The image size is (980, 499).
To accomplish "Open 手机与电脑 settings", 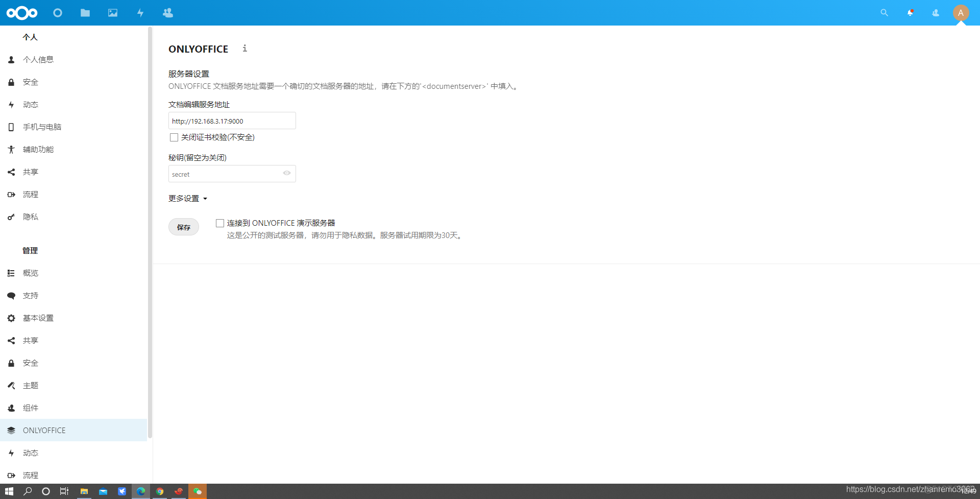I will click(x=73, y=127).
